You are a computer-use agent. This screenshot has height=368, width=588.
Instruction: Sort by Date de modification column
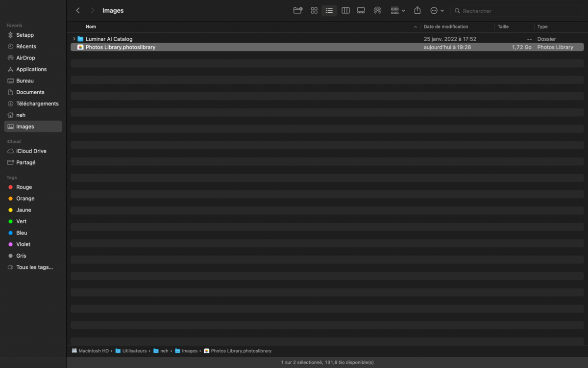[446, 26]
